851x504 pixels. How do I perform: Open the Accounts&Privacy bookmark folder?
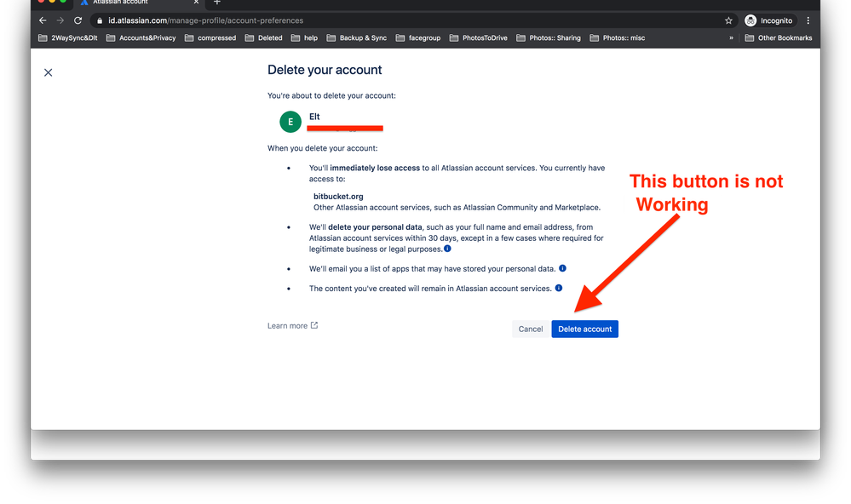point(141,38)
